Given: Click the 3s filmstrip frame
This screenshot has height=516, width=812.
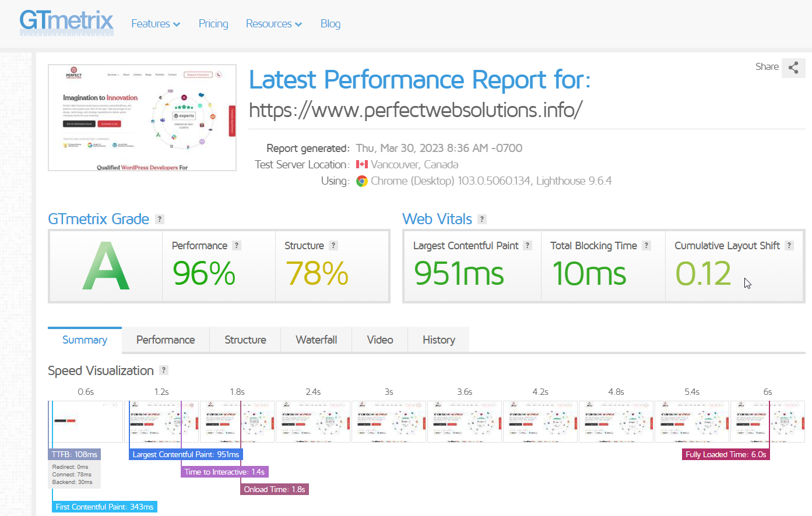Looking at the screenshot, I should pos(389,422).
